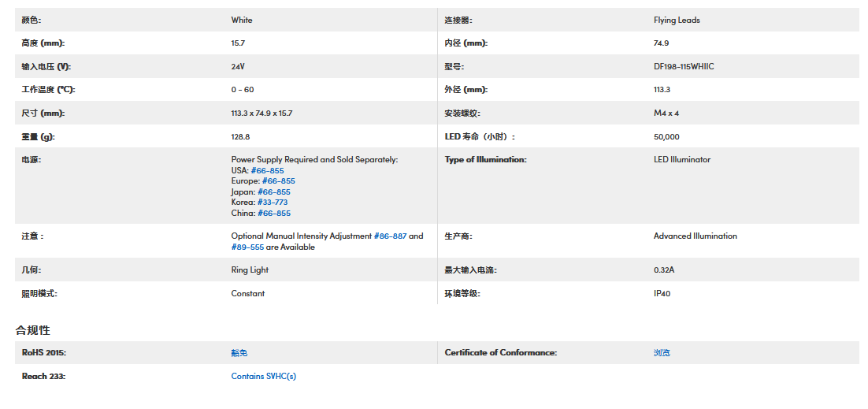Click the #86-887 intensity adjustment link
This screenshot has width=868, height=409.
click(x=390, y=236)
